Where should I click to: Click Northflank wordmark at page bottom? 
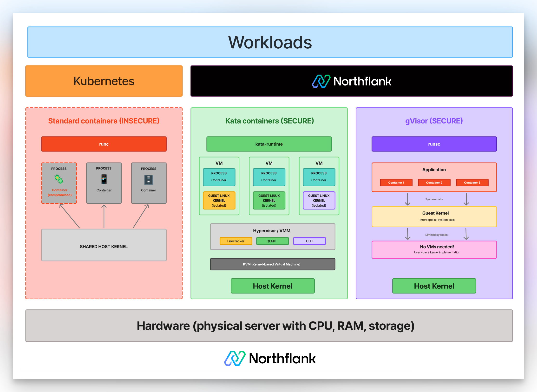click(282, 359)
